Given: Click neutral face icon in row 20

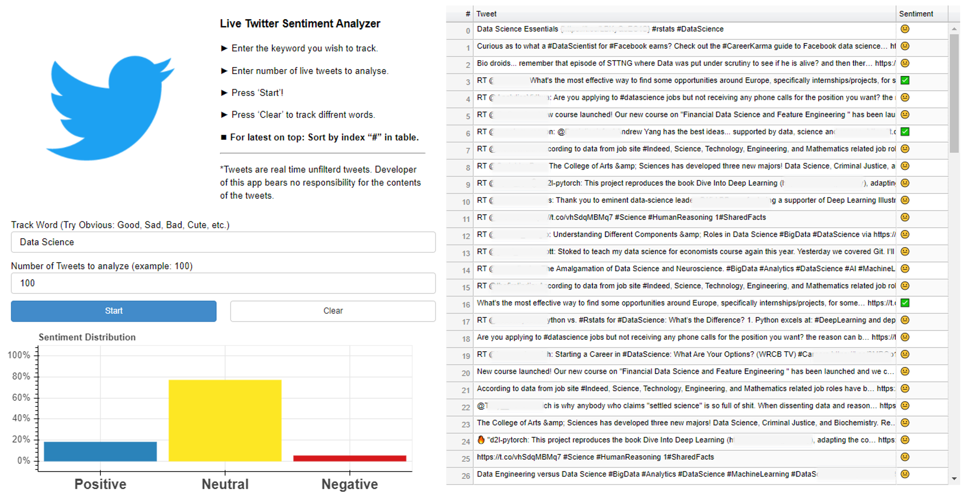Looking at the screenshot, I should 905,372.
